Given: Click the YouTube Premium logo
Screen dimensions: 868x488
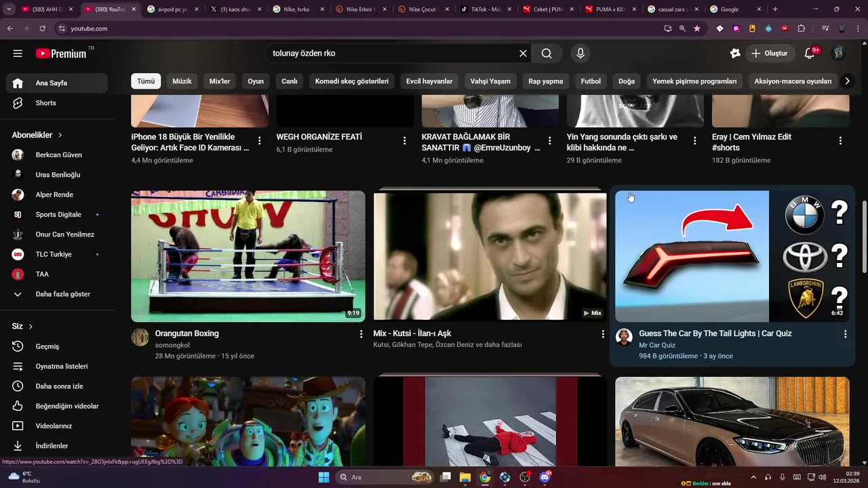Looking at the screenshot, I should 61,54.
